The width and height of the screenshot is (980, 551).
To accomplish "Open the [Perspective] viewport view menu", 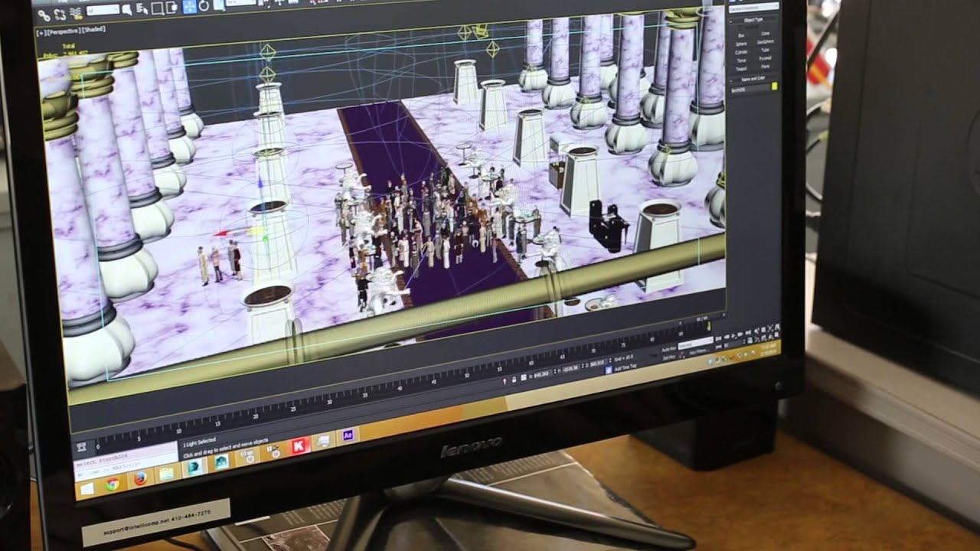I will [x=64, y=31].
